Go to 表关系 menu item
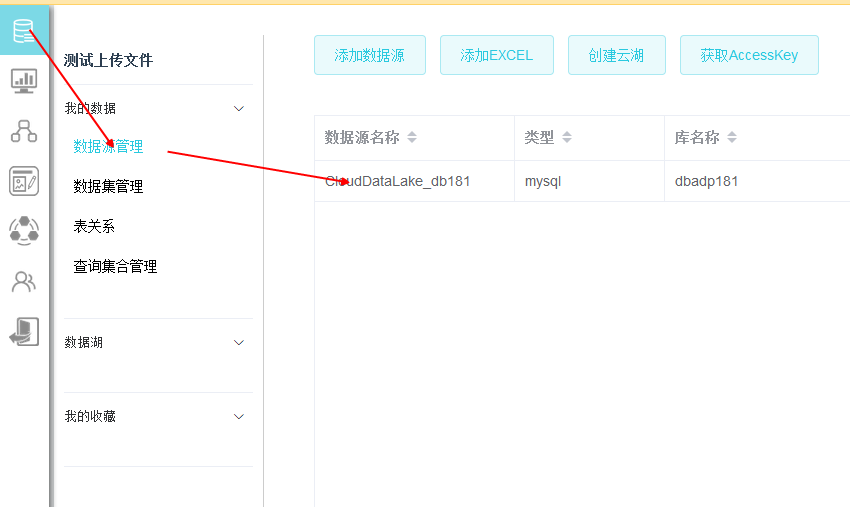This screenshot has height=507, width=850. pyautogui.click(x=94, y=227)
